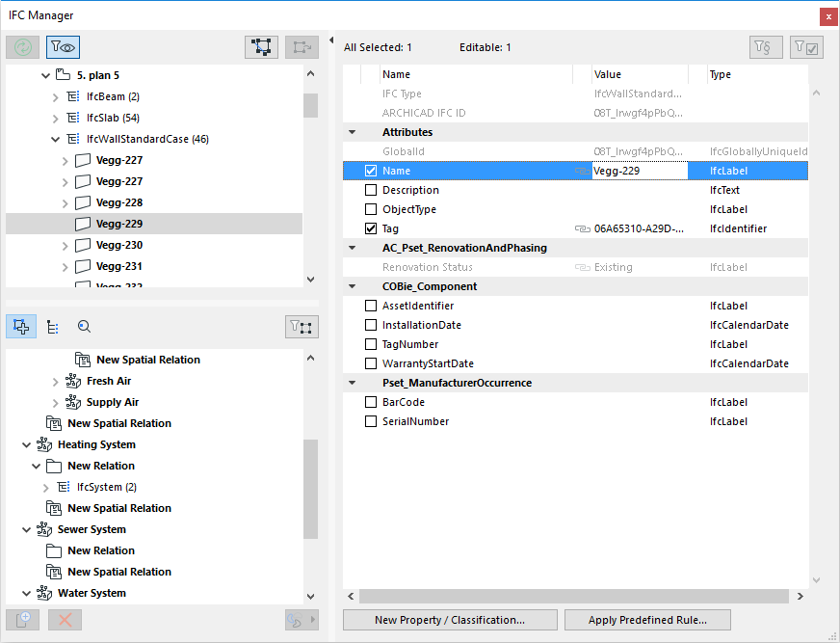Click the Water System group icon
The height and width of the screenshot is (643, 840).
[x=44, y=593]
